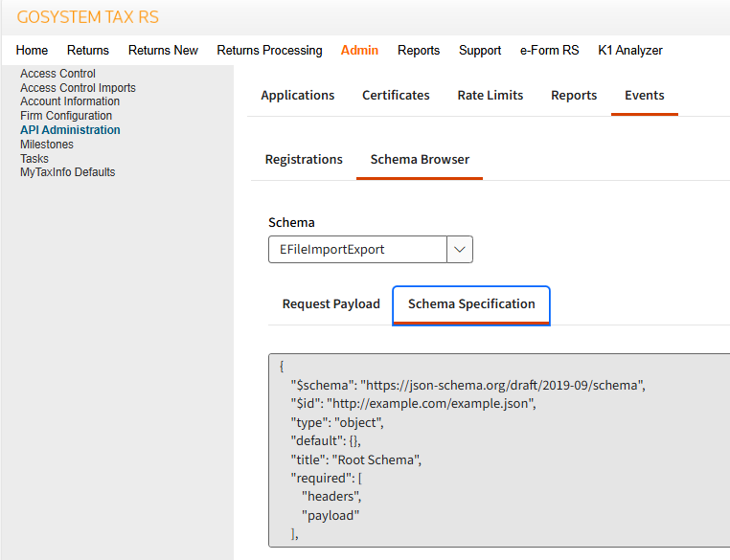Switch to the Events tab
This screenshot has width=730, height=560.
pos(644,96)
